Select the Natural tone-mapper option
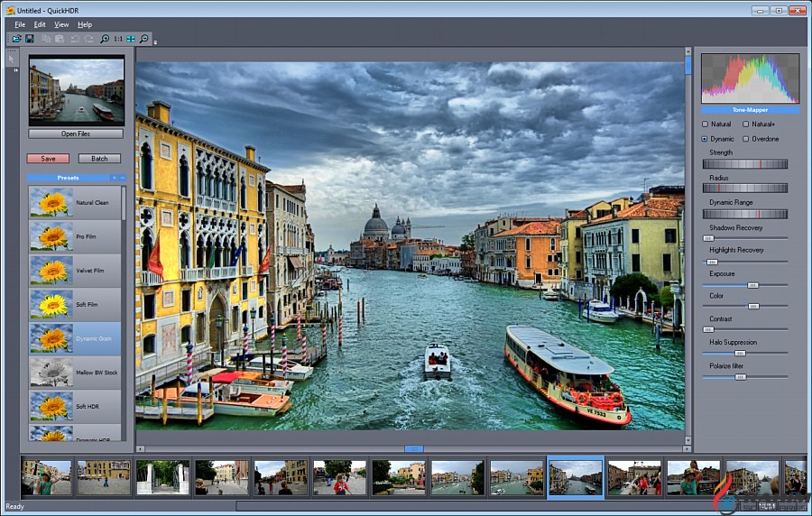The width and height of the screenshot is (812, 516). pyautogui.click(x=706, y=124)
